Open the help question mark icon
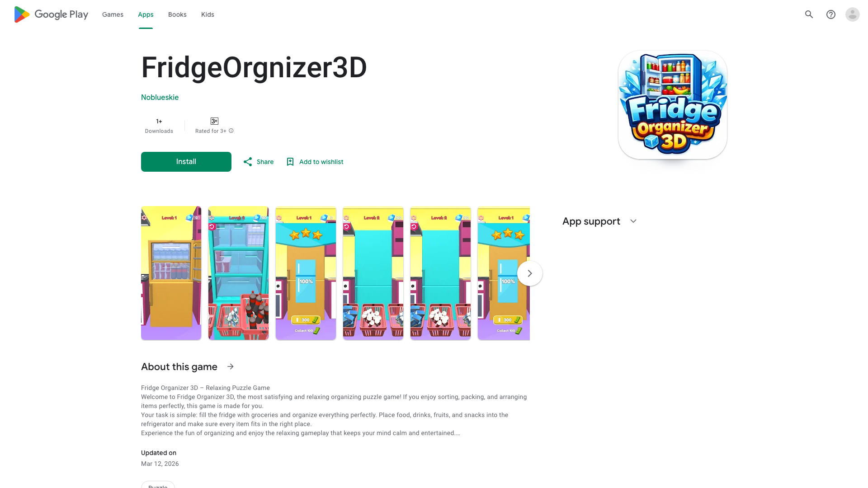 pos(831,14)
